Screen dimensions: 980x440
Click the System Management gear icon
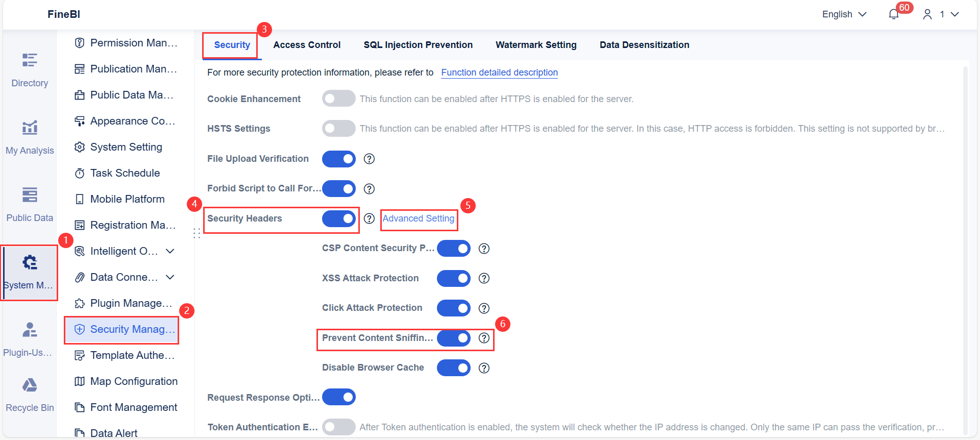click(x=29, y=262)
